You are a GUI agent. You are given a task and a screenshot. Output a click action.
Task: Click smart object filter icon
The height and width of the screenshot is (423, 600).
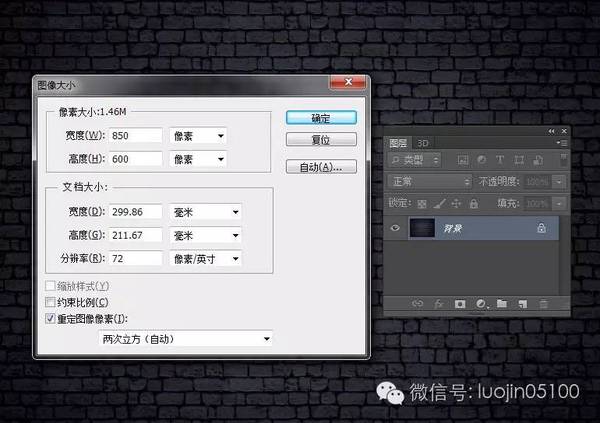pyautogui.click(x=538, y=160)
